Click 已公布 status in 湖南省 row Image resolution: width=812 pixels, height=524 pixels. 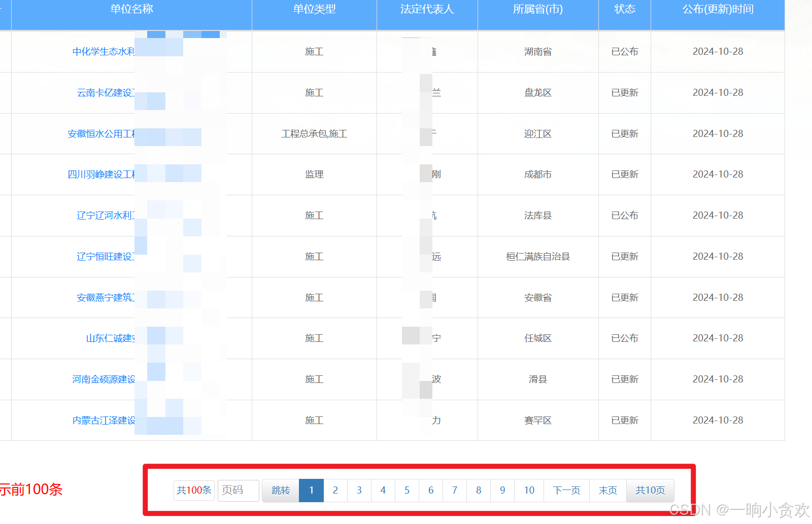coord(625,52)
